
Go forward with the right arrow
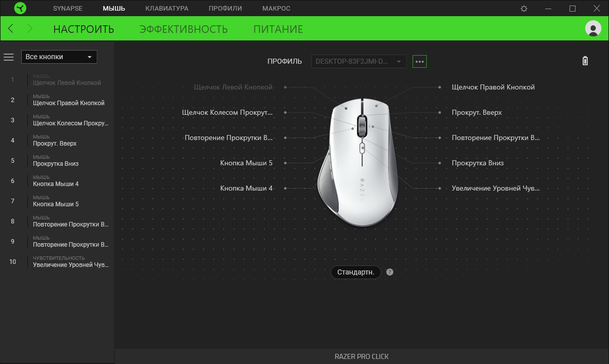pos(30,29)
